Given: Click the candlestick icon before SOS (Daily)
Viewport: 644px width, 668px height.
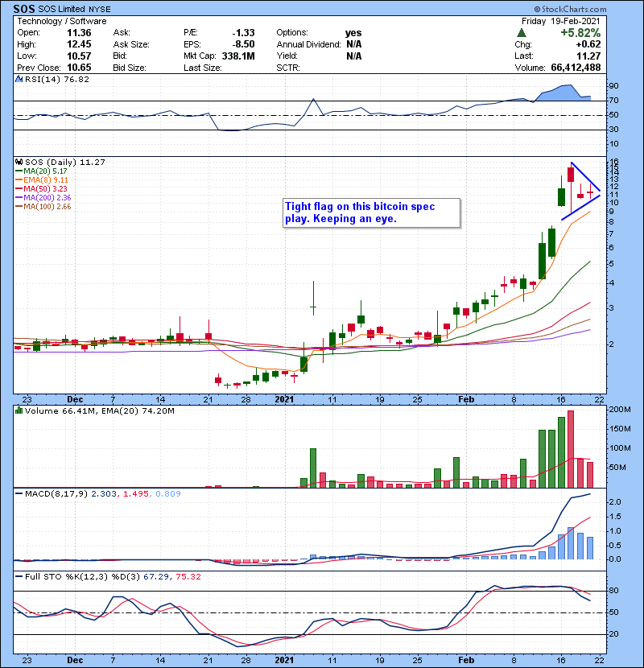Looking at the screenshot, I should point(19,162).
